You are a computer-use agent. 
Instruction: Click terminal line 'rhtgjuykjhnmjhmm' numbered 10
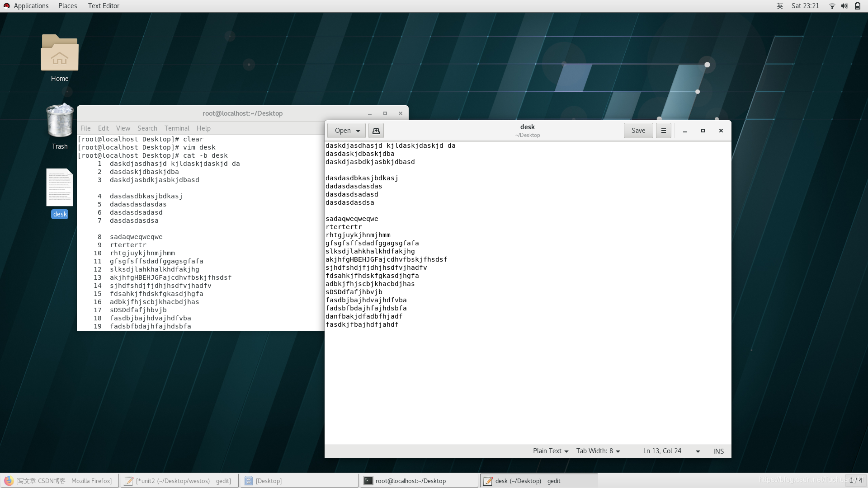pos(134,253)
